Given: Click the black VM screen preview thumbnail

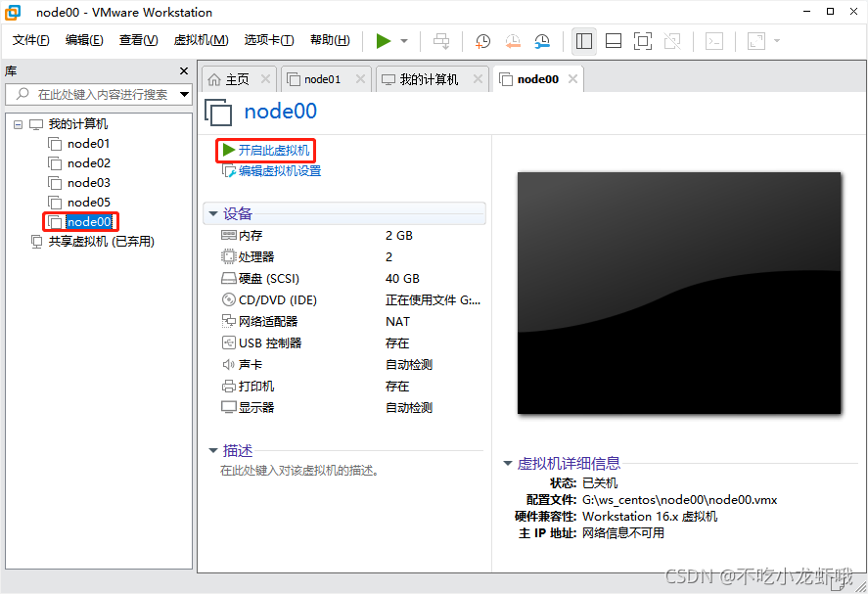Looking at the screenshot, I should (x=679, y=293).
